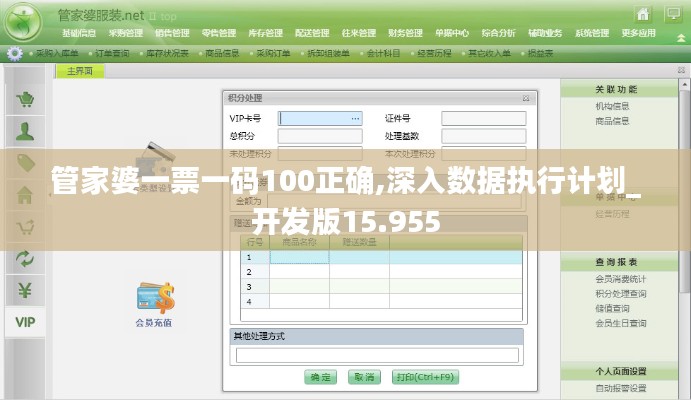This screenshot has height=400, width=691.
Task: Open the 单据中心 menu
Action: (x=452, y=33)
